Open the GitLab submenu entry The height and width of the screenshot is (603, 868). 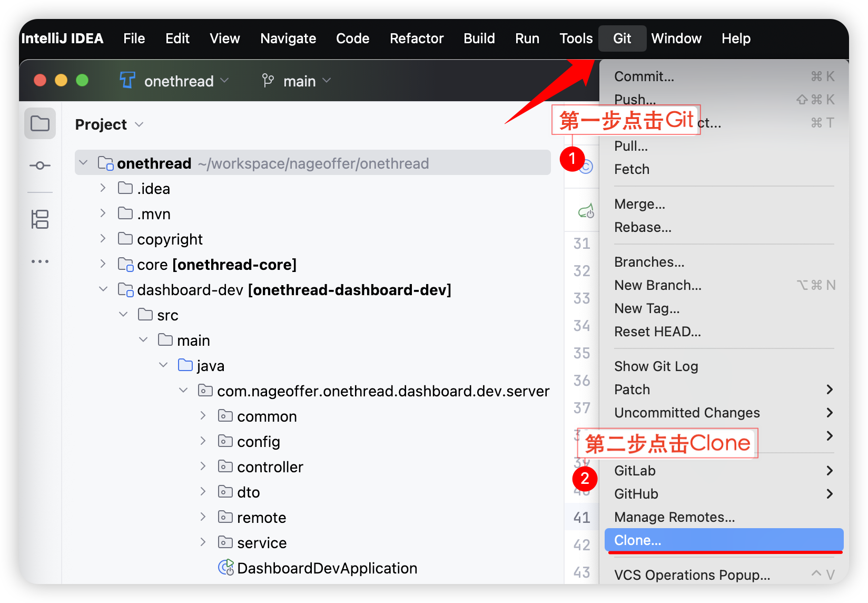tap(724, 470)
